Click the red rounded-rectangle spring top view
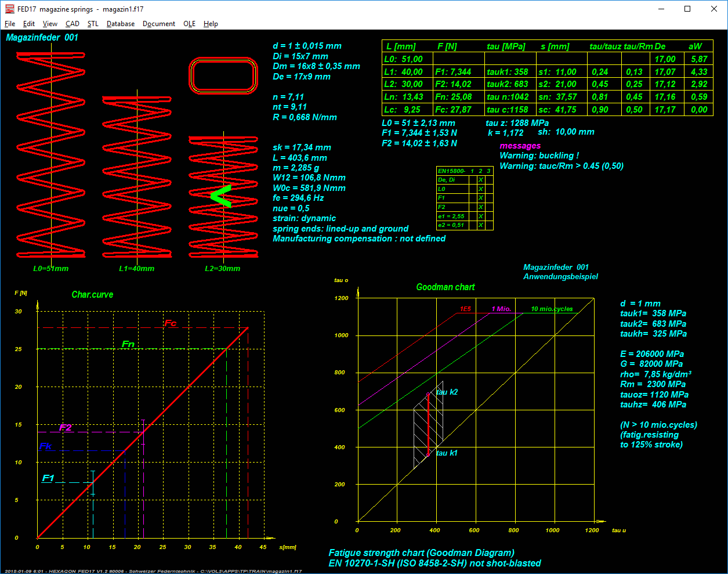The image size is (728, 574). click(223, 76)
